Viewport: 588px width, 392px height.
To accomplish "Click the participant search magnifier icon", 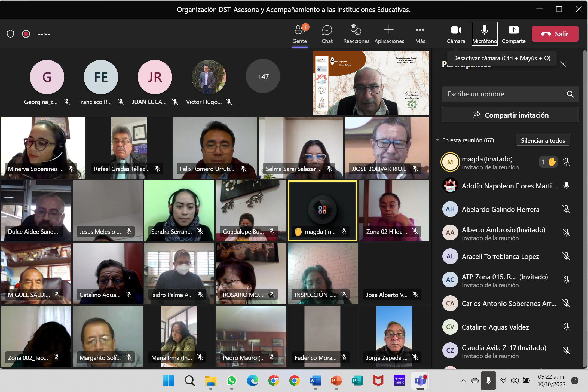I will coord(570,94).
